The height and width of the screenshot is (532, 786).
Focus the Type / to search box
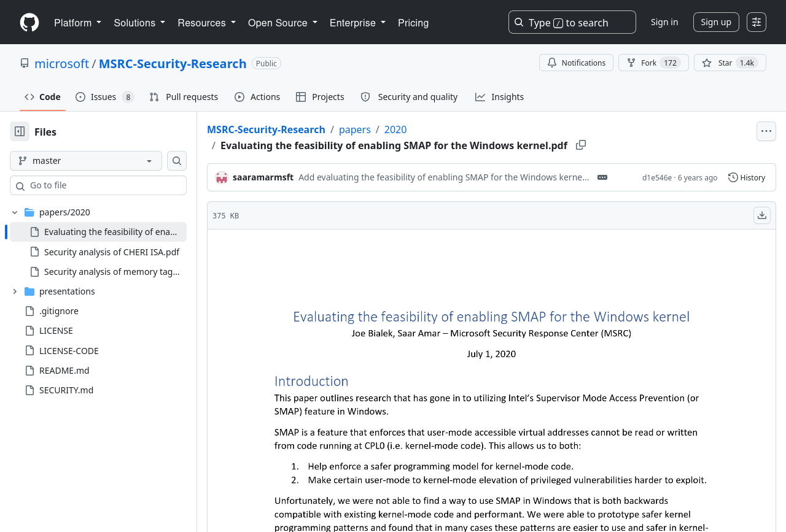tap(572, 22)
